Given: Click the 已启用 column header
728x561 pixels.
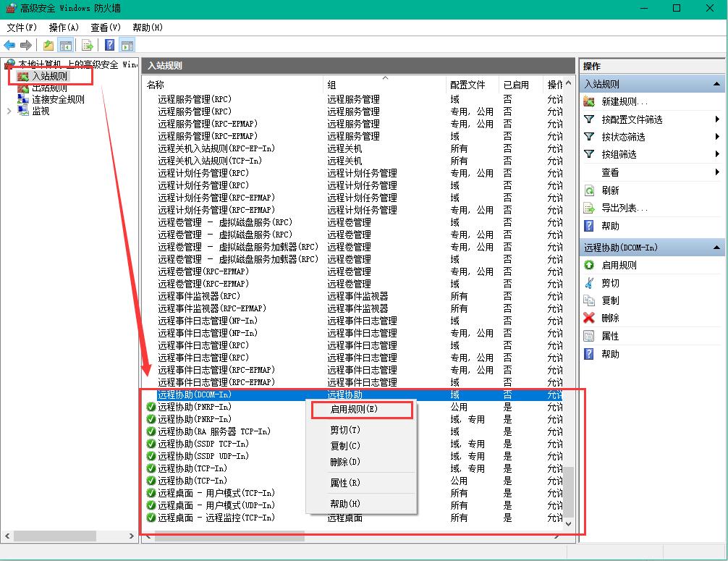Looking at the screenshot, I should click(515, 84).
